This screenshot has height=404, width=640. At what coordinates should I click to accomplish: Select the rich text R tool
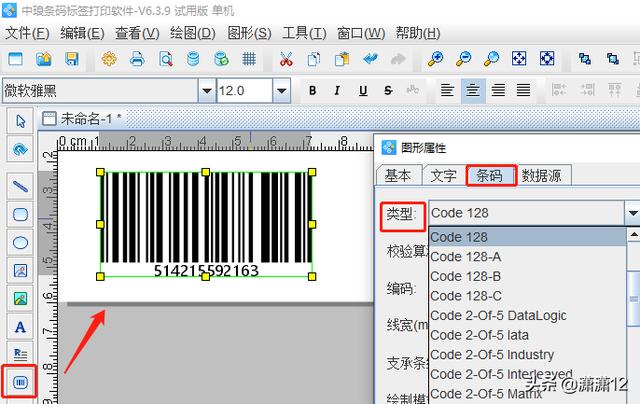point(20,355)
